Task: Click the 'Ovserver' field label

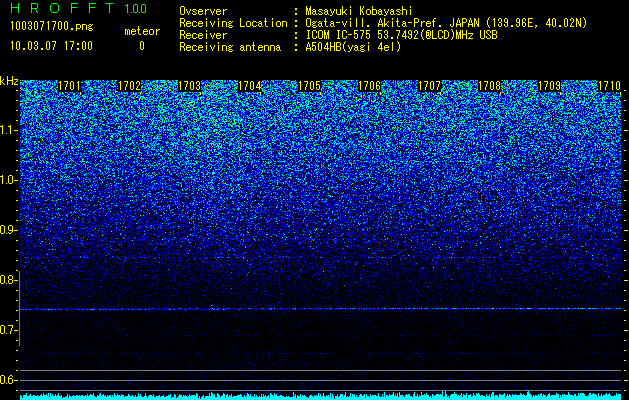Action: click(x=203, y=11)
